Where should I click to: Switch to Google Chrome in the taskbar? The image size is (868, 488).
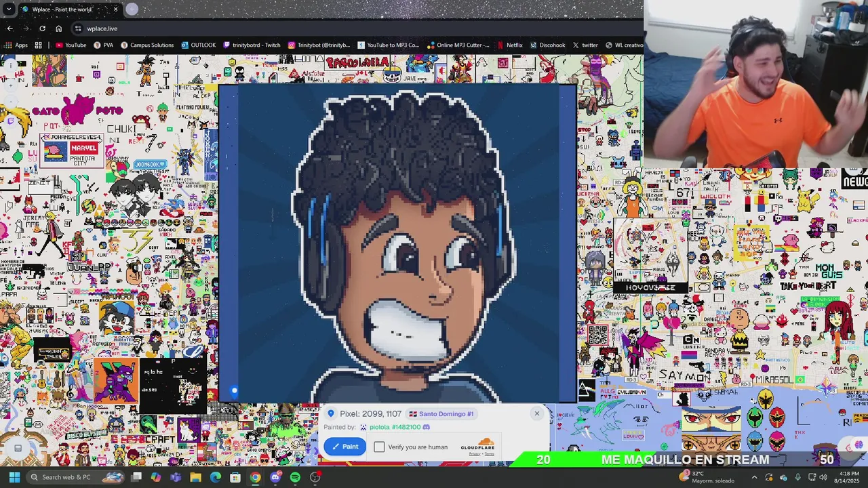click(x=255, y=477)
